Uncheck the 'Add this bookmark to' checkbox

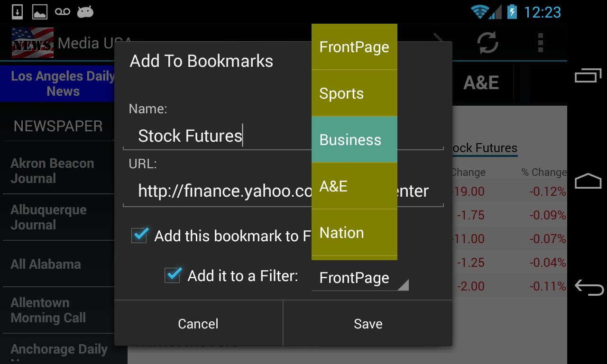(x=140, y=236)
